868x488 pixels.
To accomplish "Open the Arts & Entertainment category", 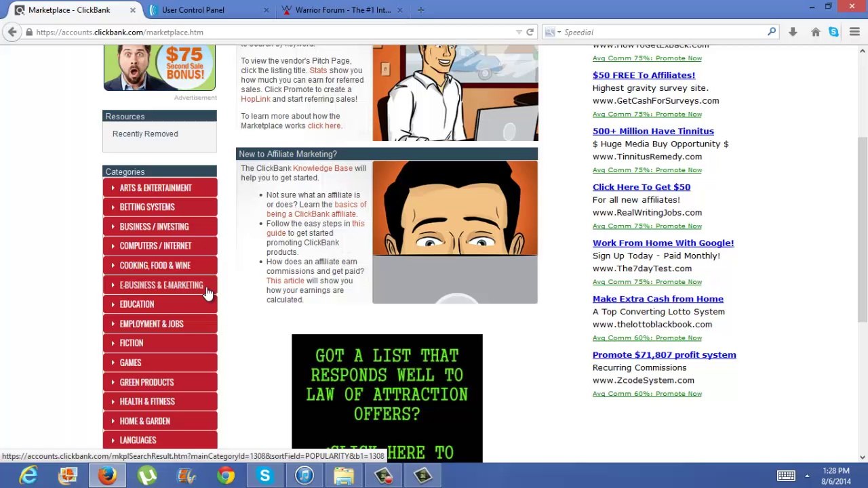I will tap(160, 188).
